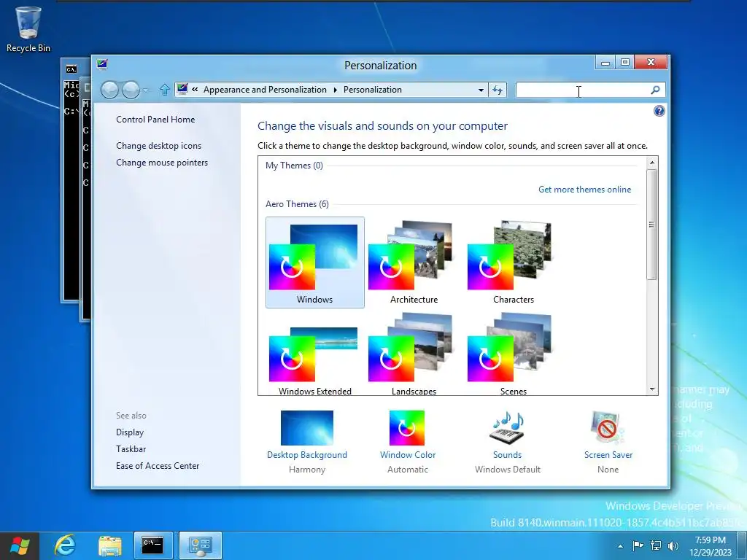Select the Windows Extended theme
The height and width of the screenshot is (560, 747).
pyautogui.click(x=315, y=355)
